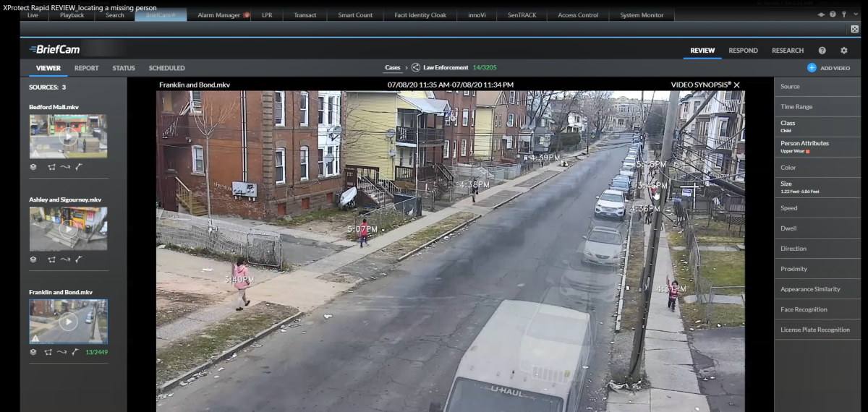Switch to the Live tab
The width and height of the screenshot is (868, 412).
[33, 15]
